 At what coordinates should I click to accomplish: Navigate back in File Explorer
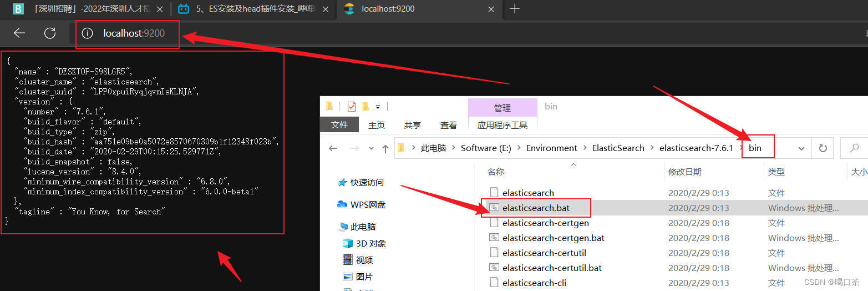pos(333,148)
